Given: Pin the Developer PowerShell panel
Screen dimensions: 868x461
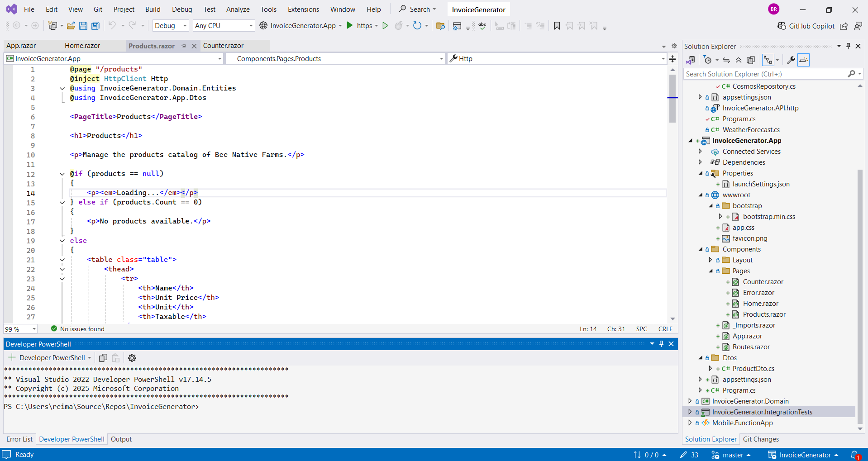Looking at the screenshot, I should click(x=661, y=344).
